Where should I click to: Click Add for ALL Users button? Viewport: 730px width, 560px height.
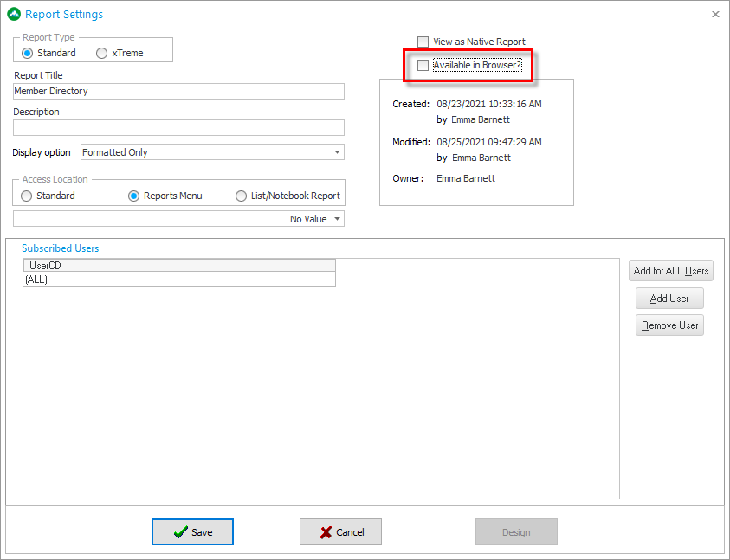(671, 271)
